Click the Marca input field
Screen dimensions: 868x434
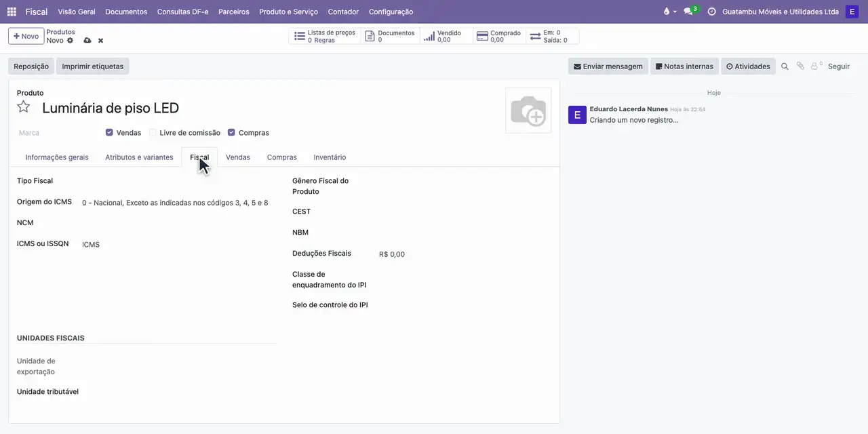pyautogui.click(x=57, y=133)
